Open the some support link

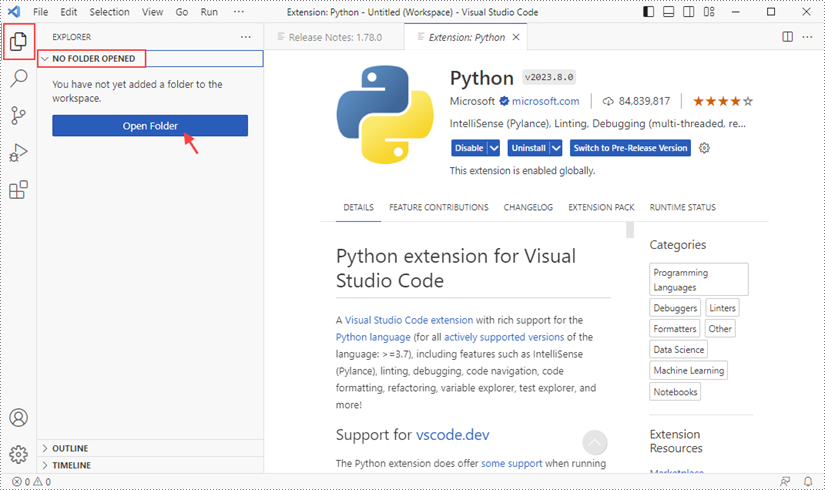[511, 463]
